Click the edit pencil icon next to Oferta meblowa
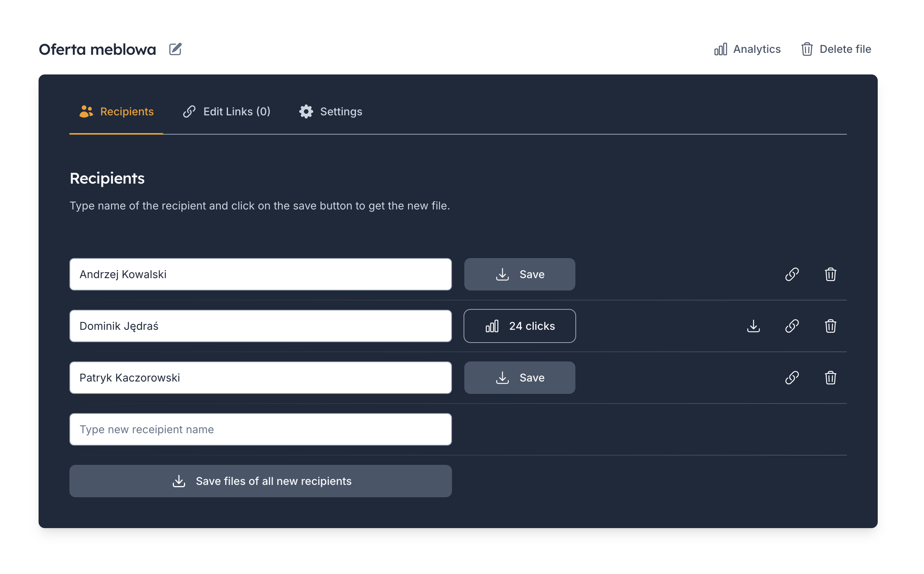 click(x=175, y=49)
